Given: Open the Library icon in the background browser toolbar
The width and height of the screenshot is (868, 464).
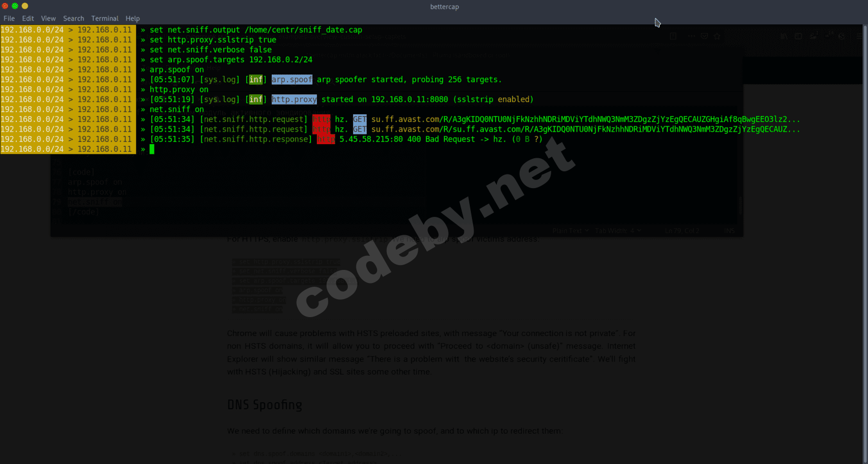Looking at the screenshot, I should (784, 36).
